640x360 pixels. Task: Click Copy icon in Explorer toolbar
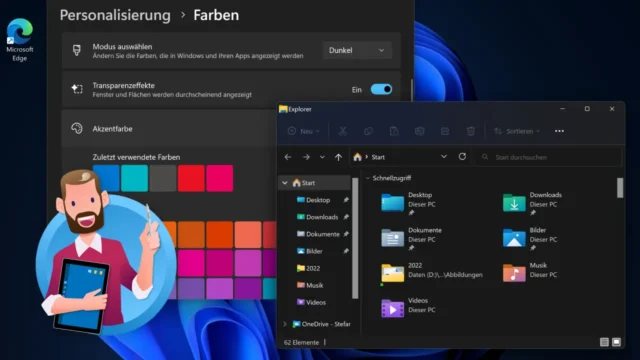pos(368,131)
